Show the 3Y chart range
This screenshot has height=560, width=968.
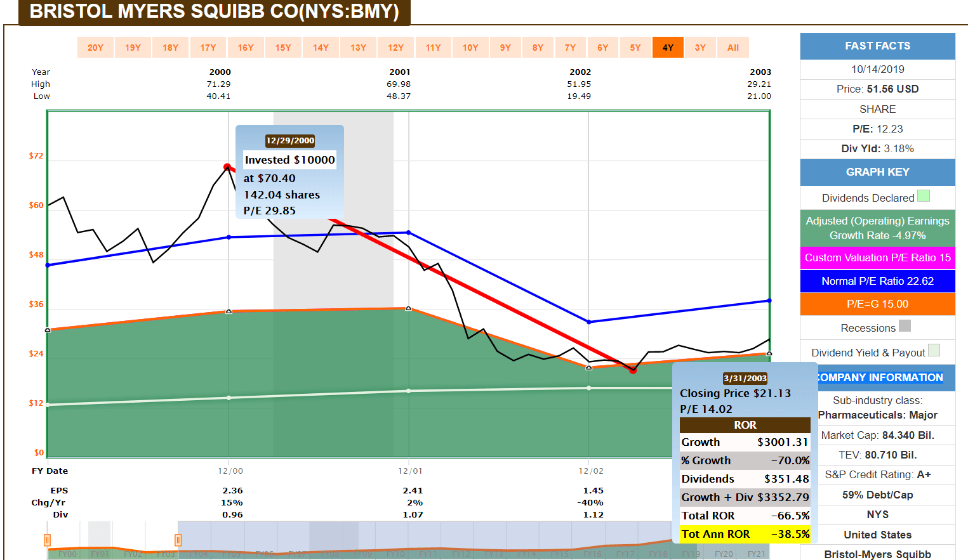700,48
